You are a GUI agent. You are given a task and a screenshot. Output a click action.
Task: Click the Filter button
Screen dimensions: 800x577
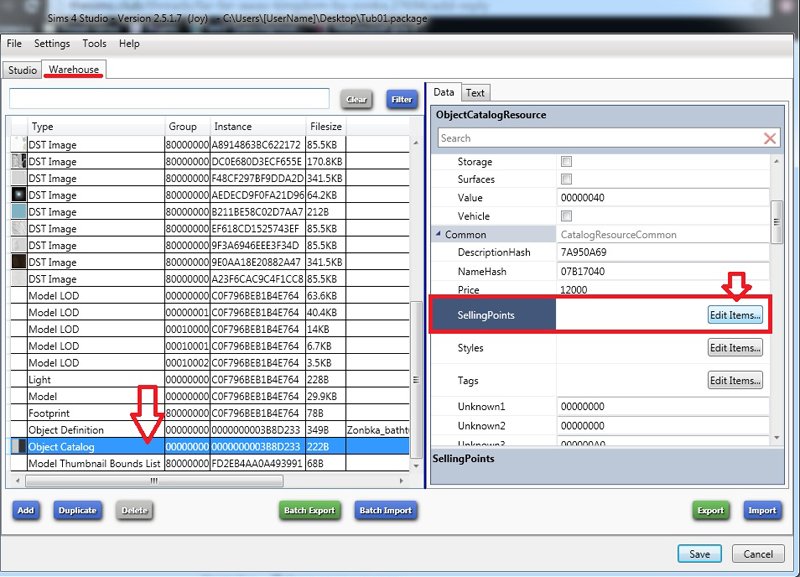(x=402, y=100)
